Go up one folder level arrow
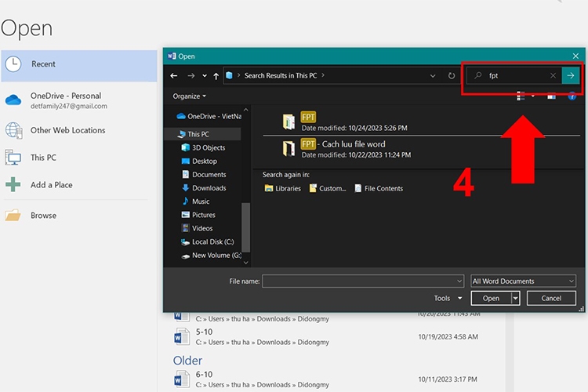 (x=216, y=76)
